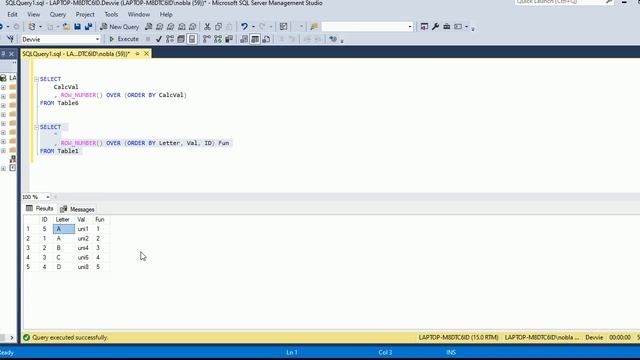Image resolution: width=640 pixels, height=360 pixels.
Task: Click the Analysis Services DAX Query icon
Action: [193, 27]
